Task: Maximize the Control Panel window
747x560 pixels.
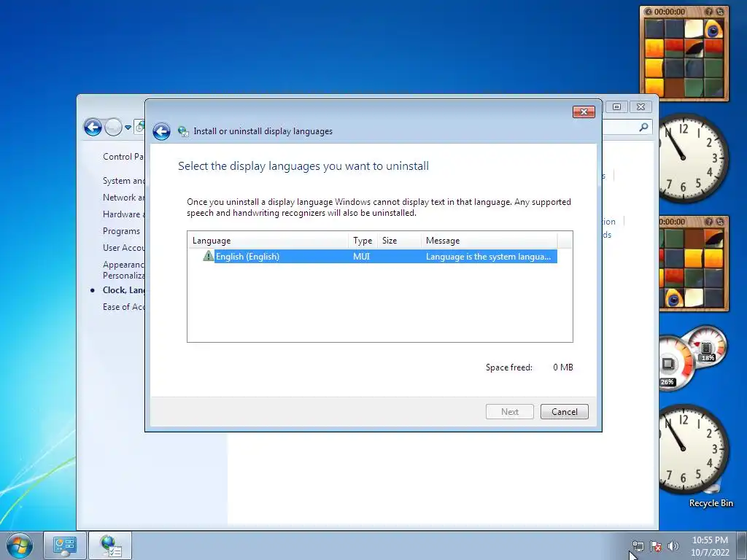Action: 616,106
